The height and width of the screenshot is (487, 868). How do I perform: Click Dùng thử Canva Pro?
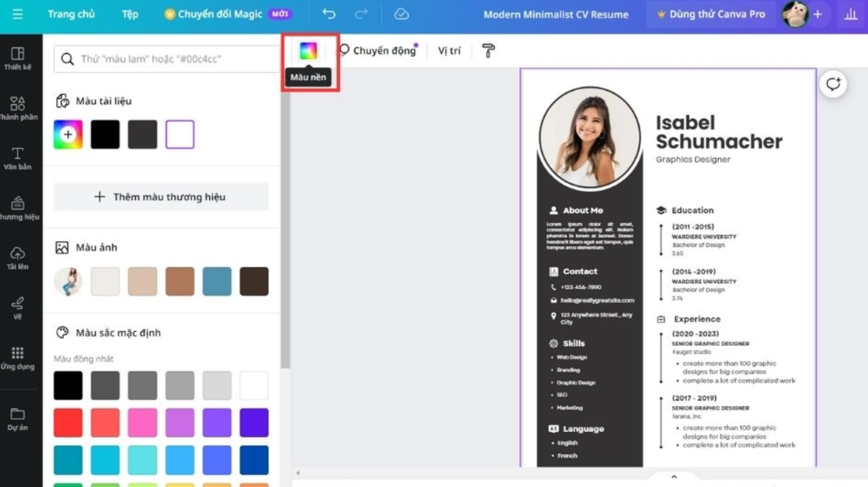pos(711,13)
